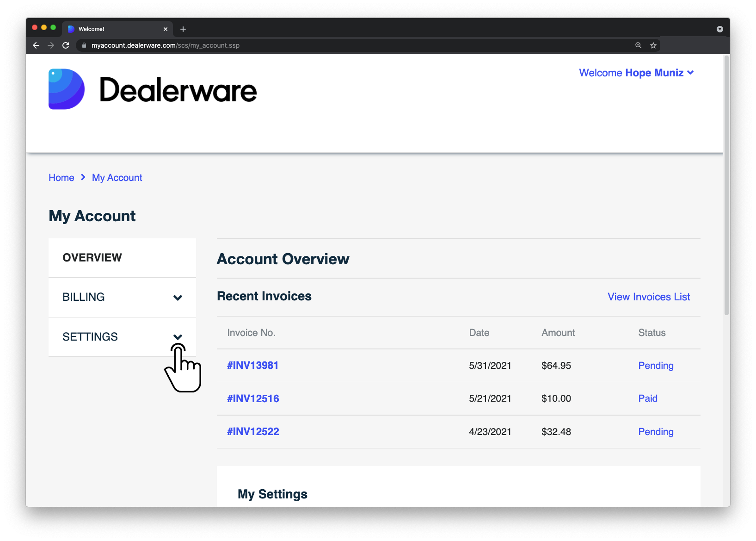Click the Date column header
This screenshot has width=756, height=541.
(x=479, y=333)
